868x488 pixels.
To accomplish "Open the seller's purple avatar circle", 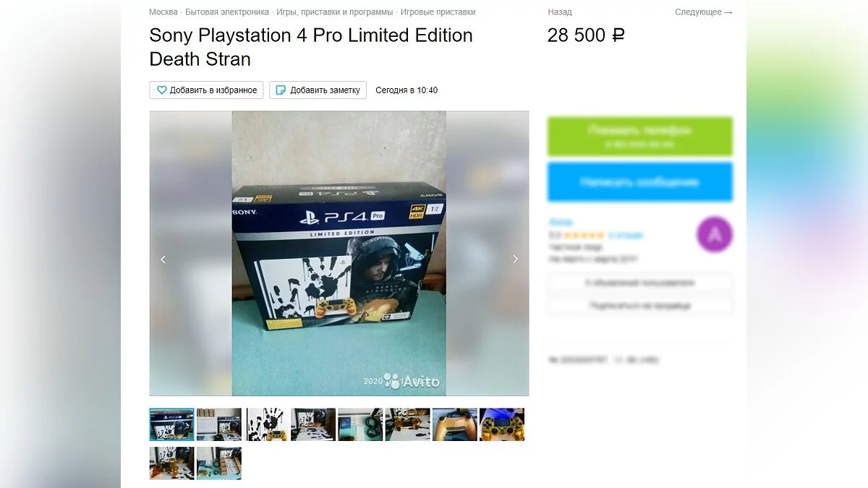I will tap(715, 234).
